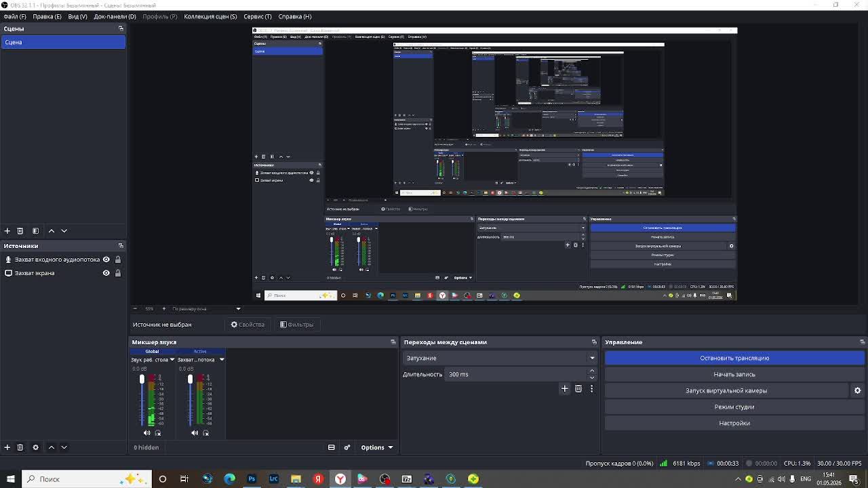Toggle monitoring headphone icon for Захват потока
The image size is (868, 488).
205,432
